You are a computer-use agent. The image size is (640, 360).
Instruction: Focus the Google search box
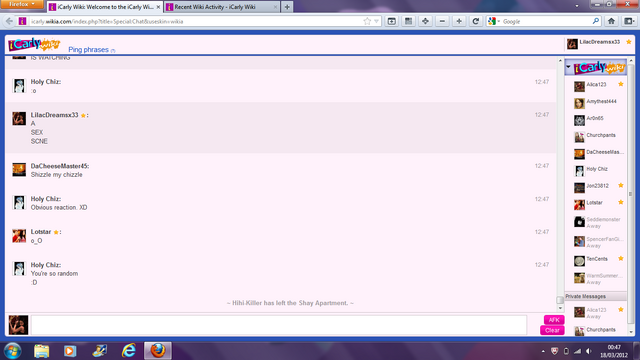546,21
